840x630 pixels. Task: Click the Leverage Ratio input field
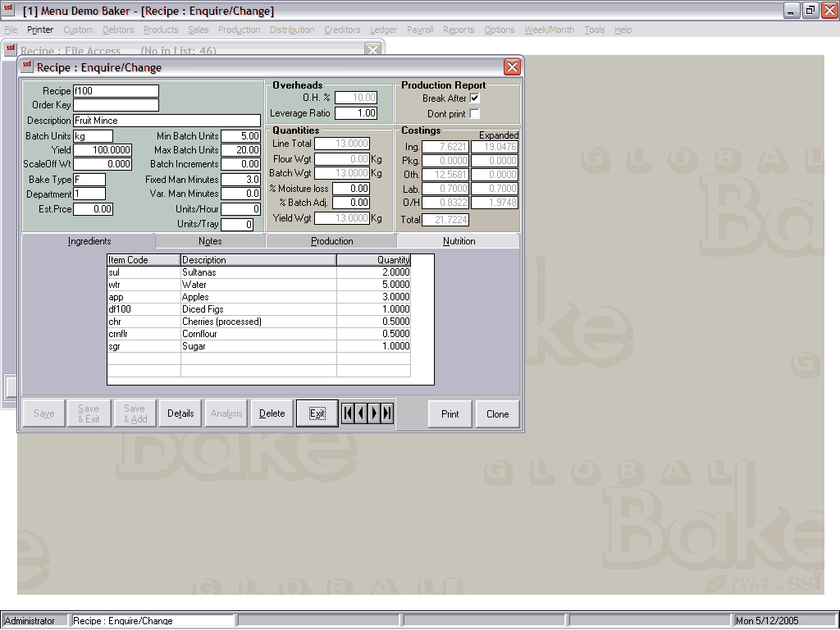[356, 113]
